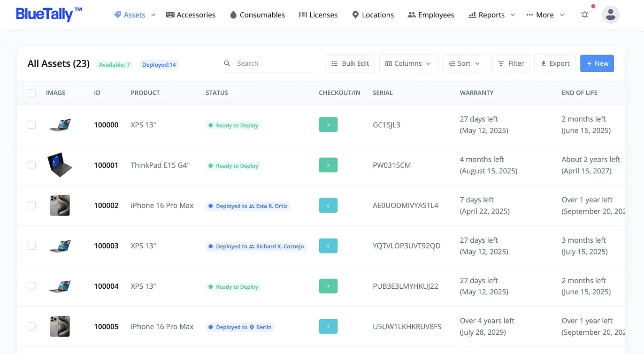Viewport: 644px width, 354px height.
Task: Click serial GC1SJL3
Action: click(x=386, y=125)
